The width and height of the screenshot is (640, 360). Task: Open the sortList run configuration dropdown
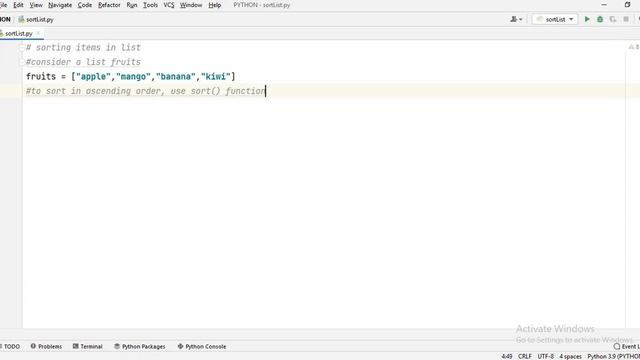click(x=555, y=19)
